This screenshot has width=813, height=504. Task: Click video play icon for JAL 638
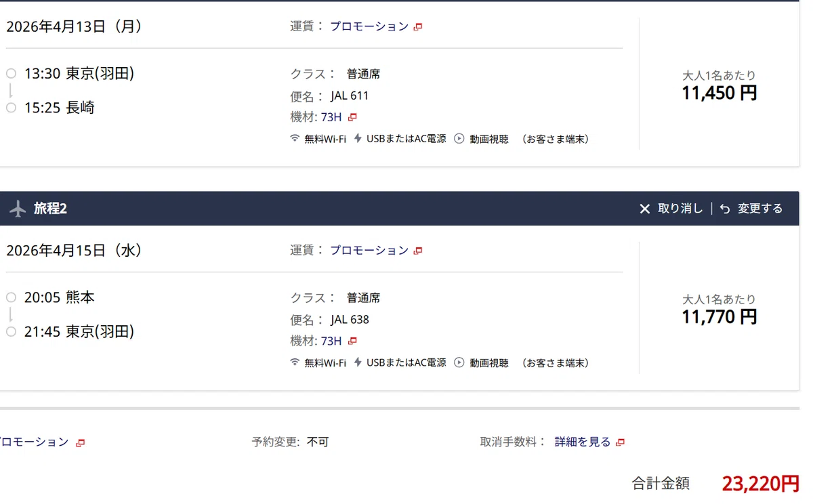[x=459, y=362]
